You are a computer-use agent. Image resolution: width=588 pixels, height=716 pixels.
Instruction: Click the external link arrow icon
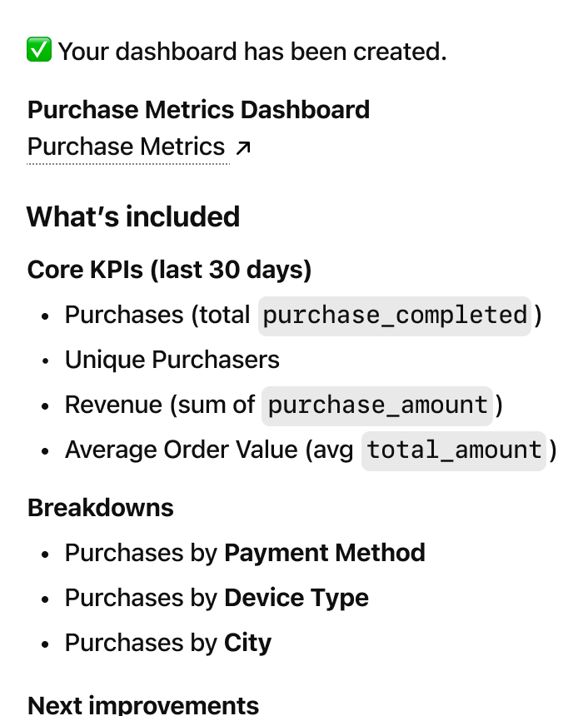click(243, 148)
